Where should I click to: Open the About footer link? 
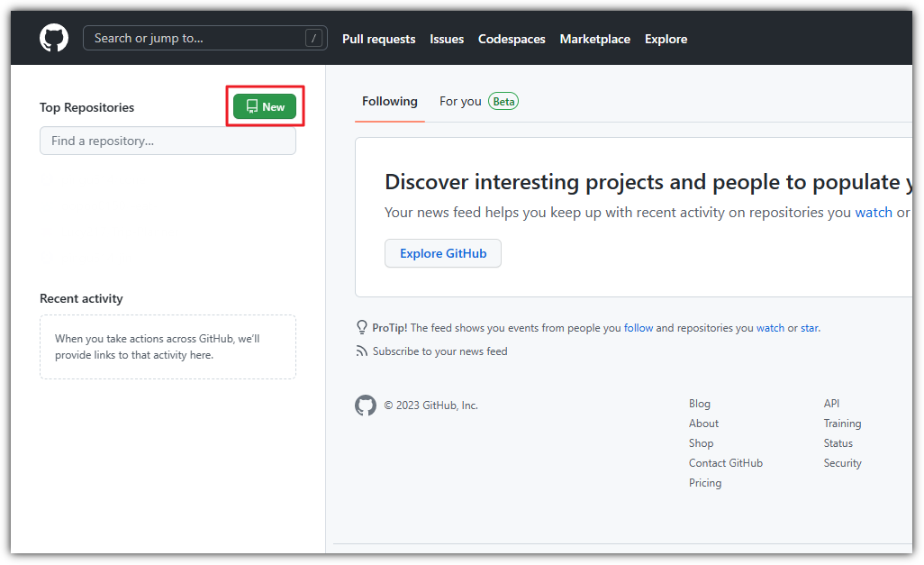(703, 424)
